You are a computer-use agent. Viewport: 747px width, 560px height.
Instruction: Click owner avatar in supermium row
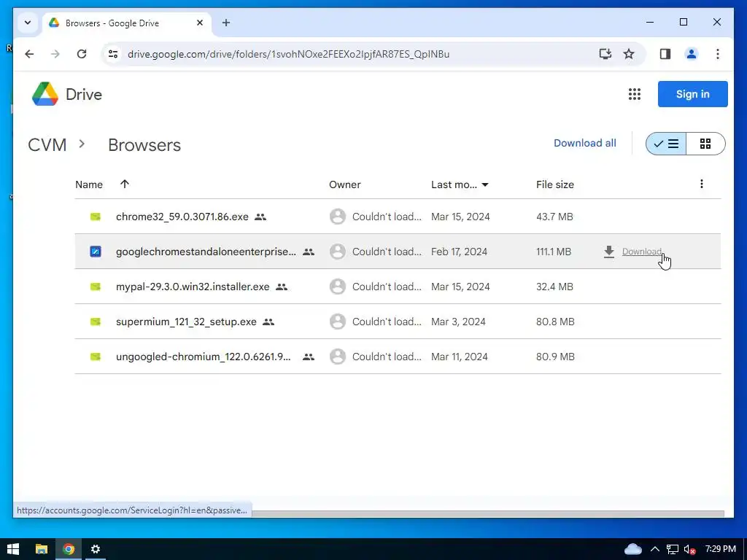point(338,322)
